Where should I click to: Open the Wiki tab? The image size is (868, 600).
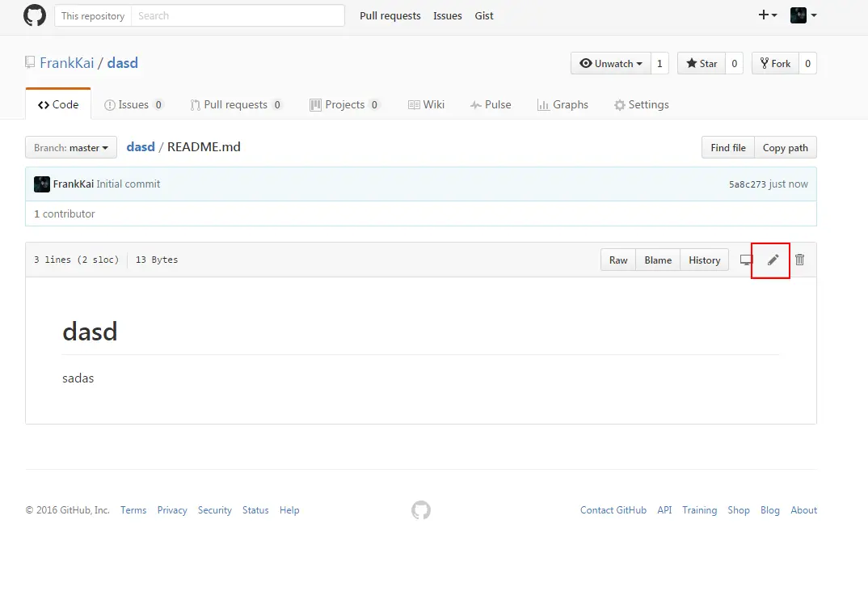pos(426,104)
